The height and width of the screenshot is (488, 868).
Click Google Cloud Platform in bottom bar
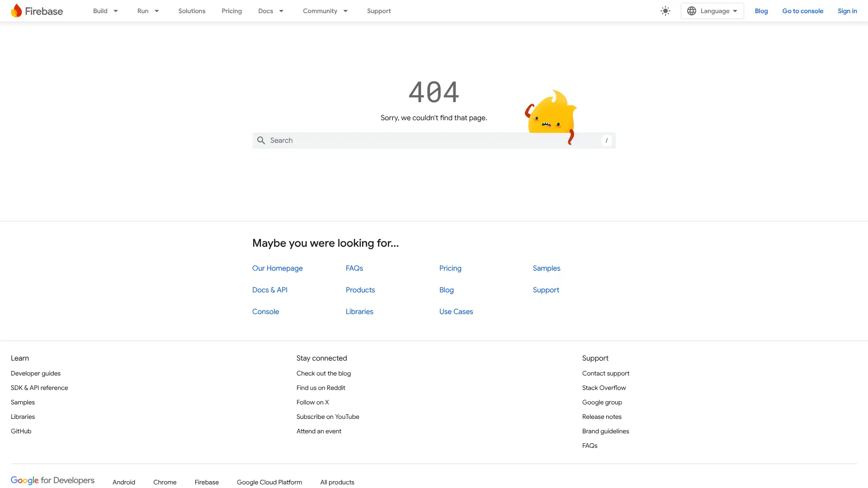(269, 483)
